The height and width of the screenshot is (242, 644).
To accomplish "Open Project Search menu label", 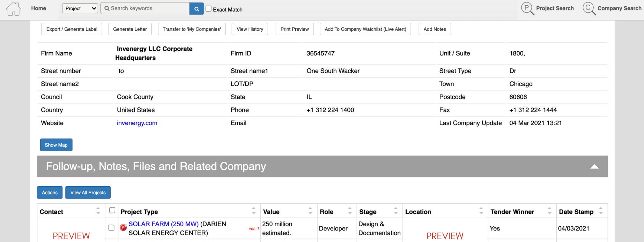I will coord(555,8).
